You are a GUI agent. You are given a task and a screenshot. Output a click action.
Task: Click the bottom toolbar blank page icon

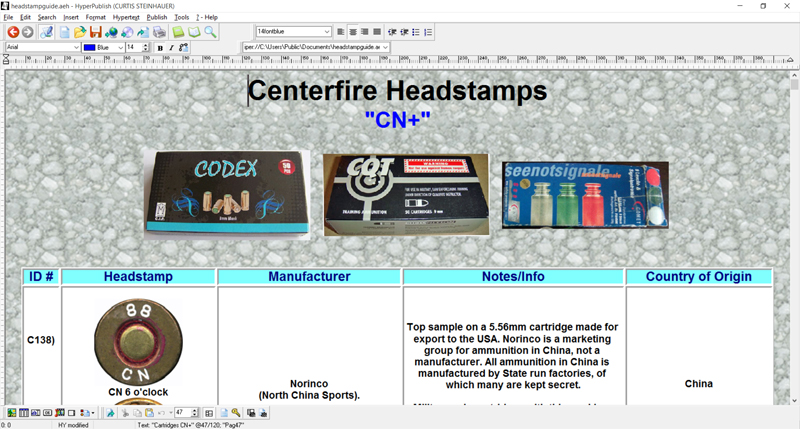pos(224,413)
